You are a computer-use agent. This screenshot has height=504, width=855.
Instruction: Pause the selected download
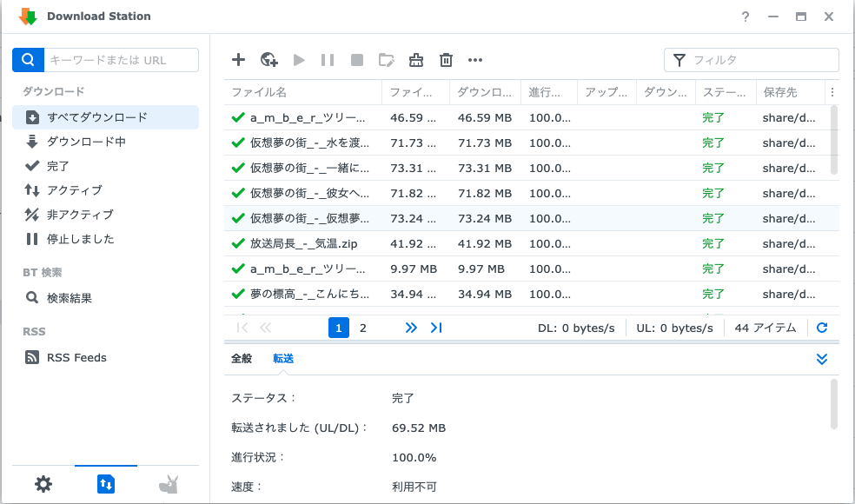[328, 60]
